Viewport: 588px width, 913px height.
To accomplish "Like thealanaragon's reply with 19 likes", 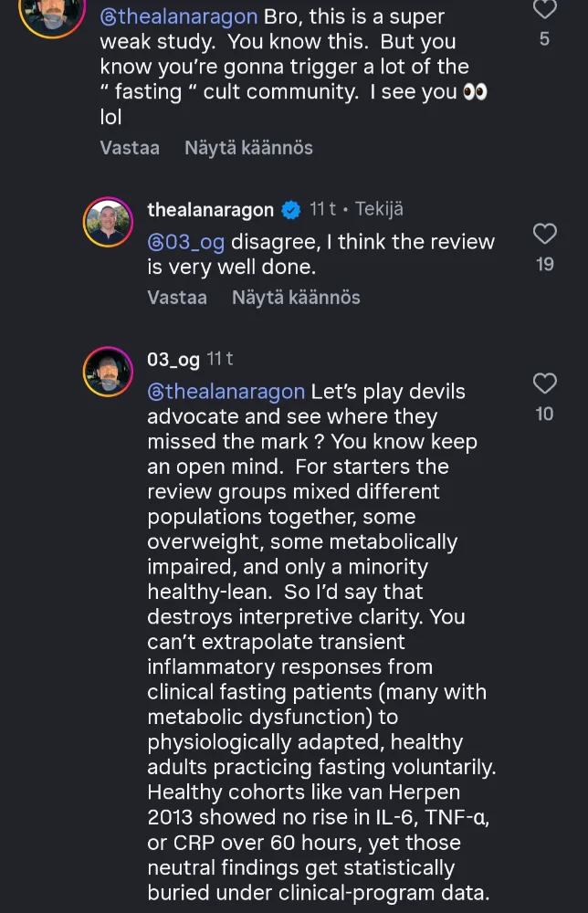I will pyautogui.click(x=544, y=234).
